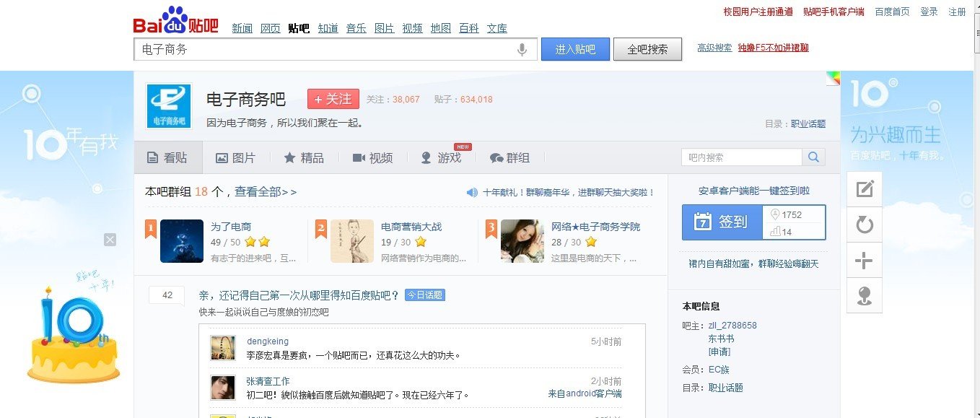
Task: Open the 为了电商 group title link
Action: pyautogui.click(x=231, y=227)
